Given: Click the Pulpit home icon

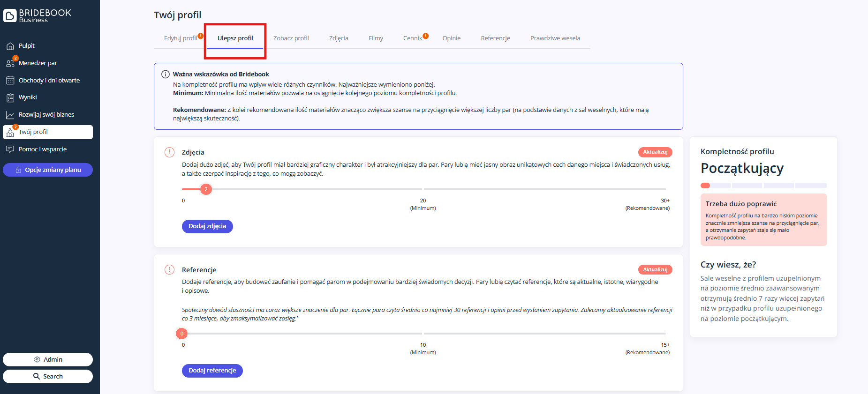Looking at the screenshot, I should click(10, 46).
